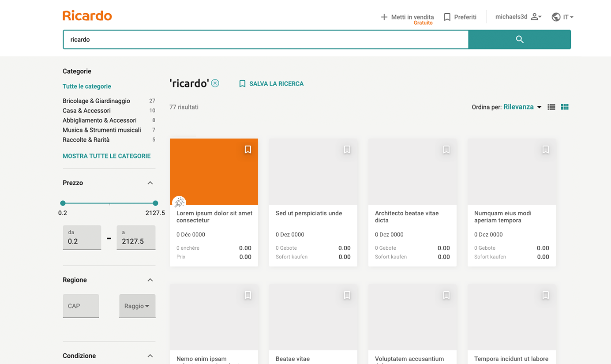611x364 pixels.
Task: Click the 'da' minimum price field
Action: point(82,237)
